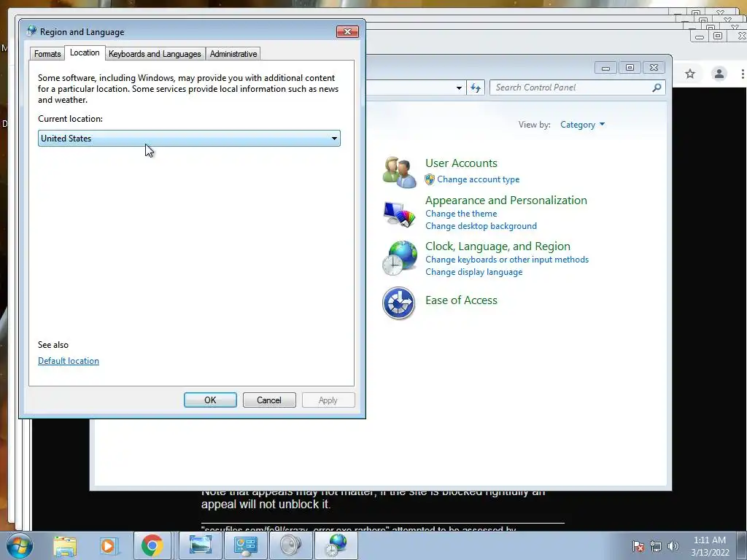
Task: Click the magnifier icon in Search Control Panel
Action: 657,87
